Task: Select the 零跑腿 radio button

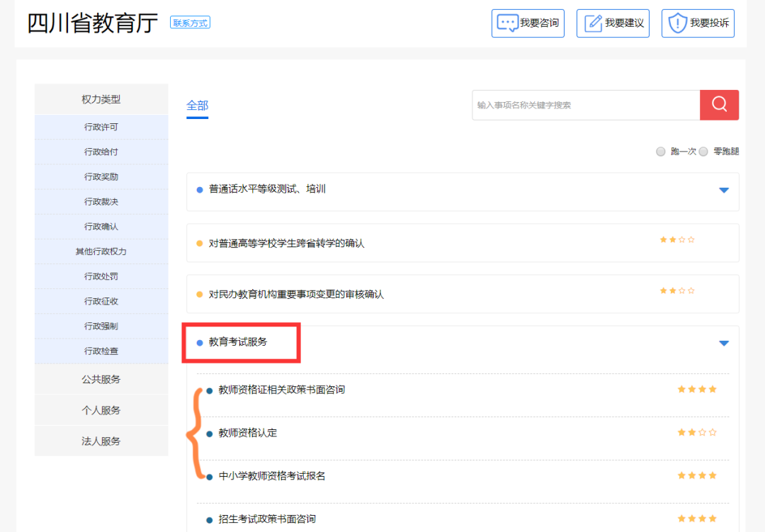Action: click(x=703, y=152)
